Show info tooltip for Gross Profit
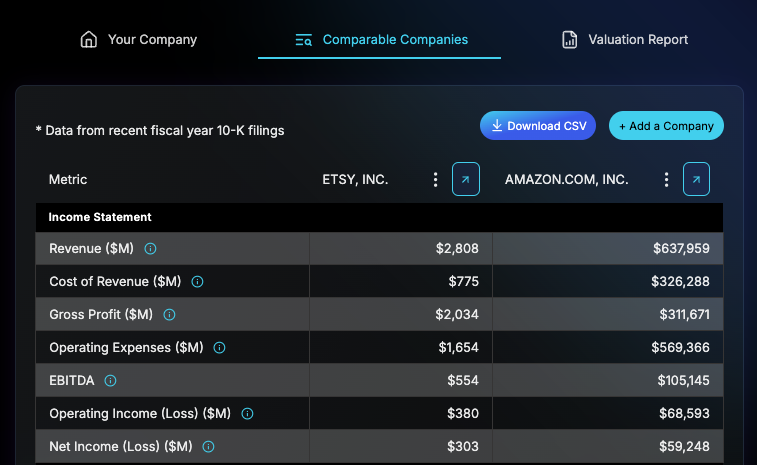 [169, 315]
